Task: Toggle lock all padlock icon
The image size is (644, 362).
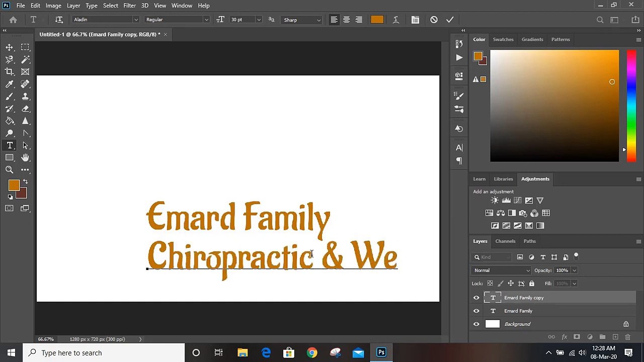Action: pos(532,284)
